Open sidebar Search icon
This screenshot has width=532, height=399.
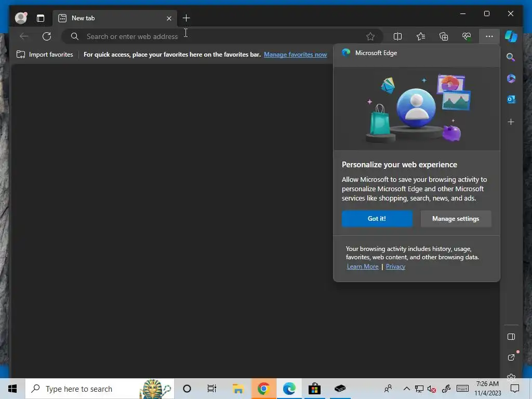tap(511, 57)
